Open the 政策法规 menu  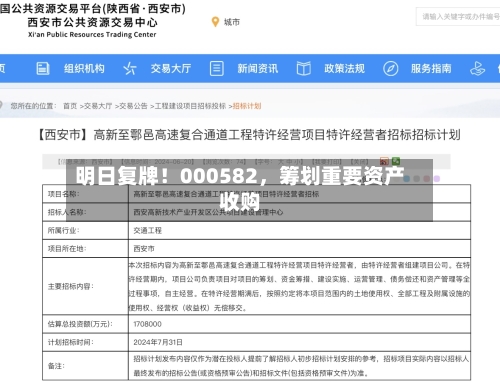344,69
